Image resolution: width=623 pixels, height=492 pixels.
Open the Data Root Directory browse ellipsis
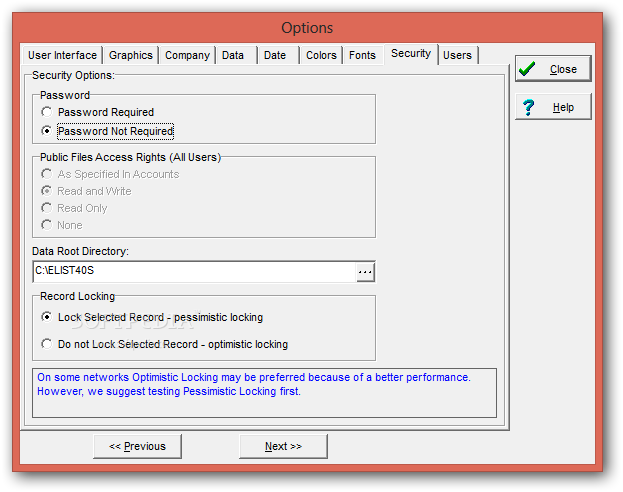click(x=365, y=272)
